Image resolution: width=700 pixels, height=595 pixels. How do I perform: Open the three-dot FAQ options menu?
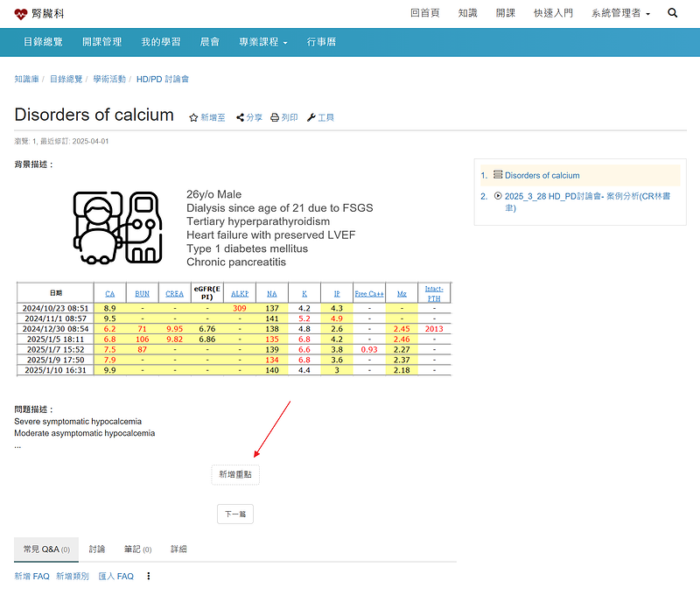pyautogui.click(x=148, y=577)
